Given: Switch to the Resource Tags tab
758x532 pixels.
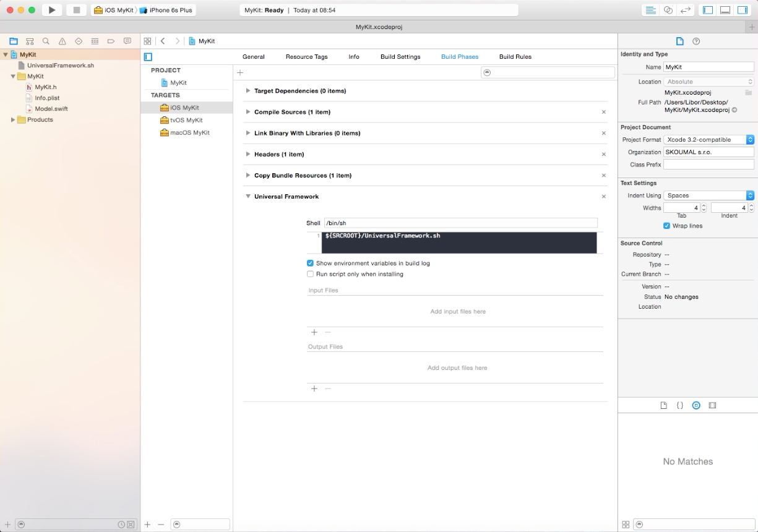Looking at the screenshot, I should tap(307, 57).
